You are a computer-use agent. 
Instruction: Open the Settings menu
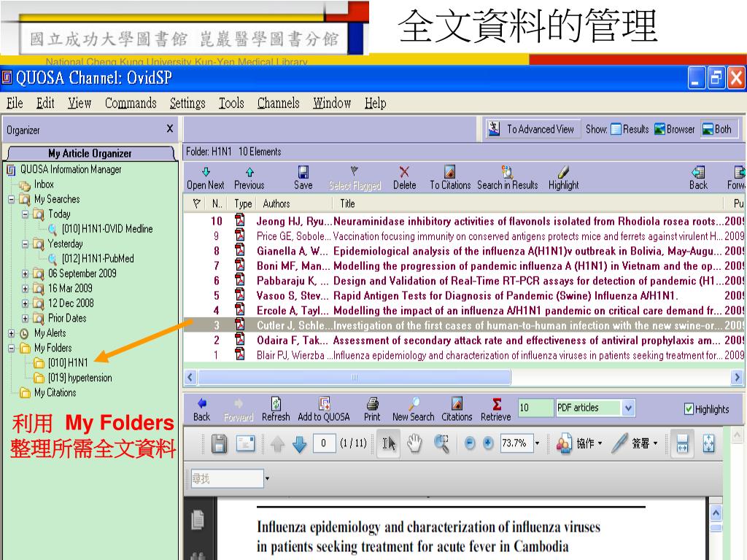click(x=187, y=103)
